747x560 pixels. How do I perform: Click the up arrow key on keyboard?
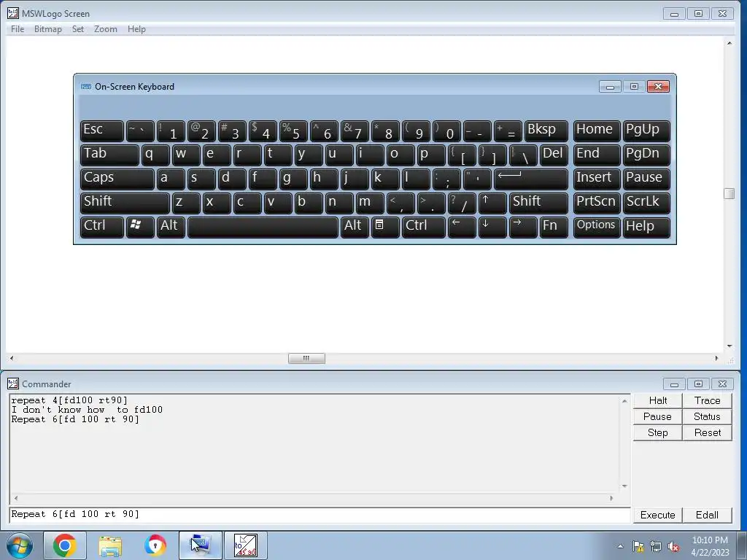(x=492, y=203)
